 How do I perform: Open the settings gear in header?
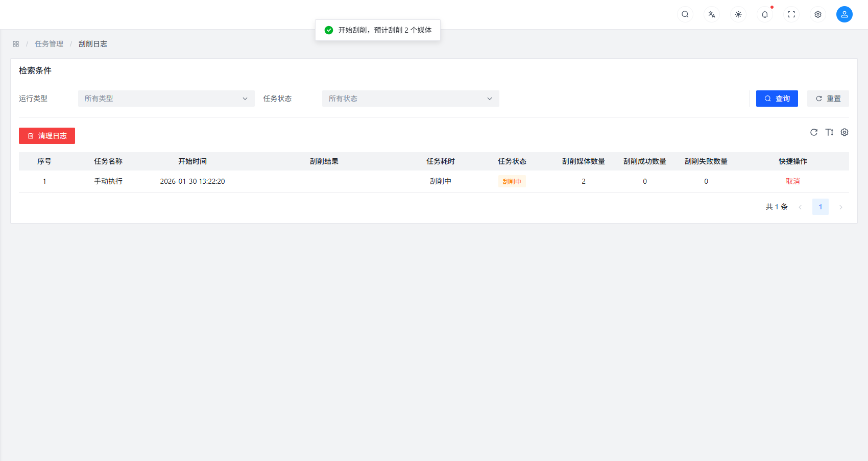[818, 14]
